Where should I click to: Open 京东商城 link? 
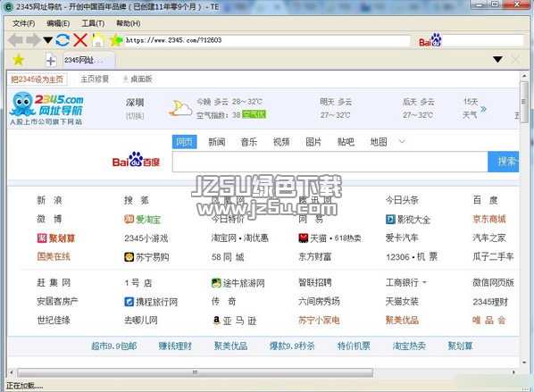tap(489, 219)
